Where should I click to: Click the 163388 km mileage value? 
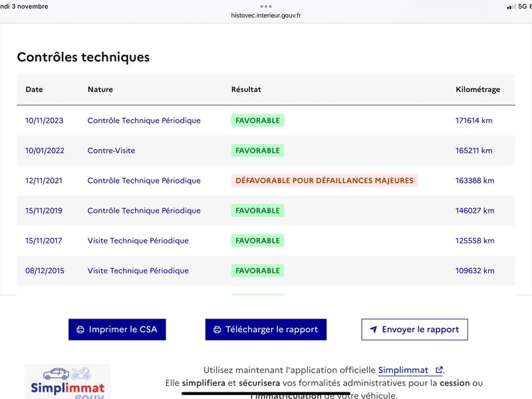tap(475, 180)
